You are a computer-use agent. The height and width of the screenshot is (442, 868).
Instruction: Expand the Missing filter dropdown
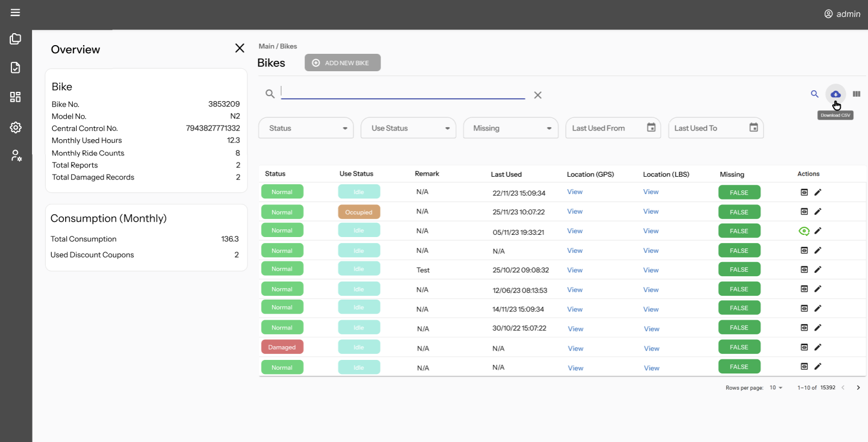[511, 128]
